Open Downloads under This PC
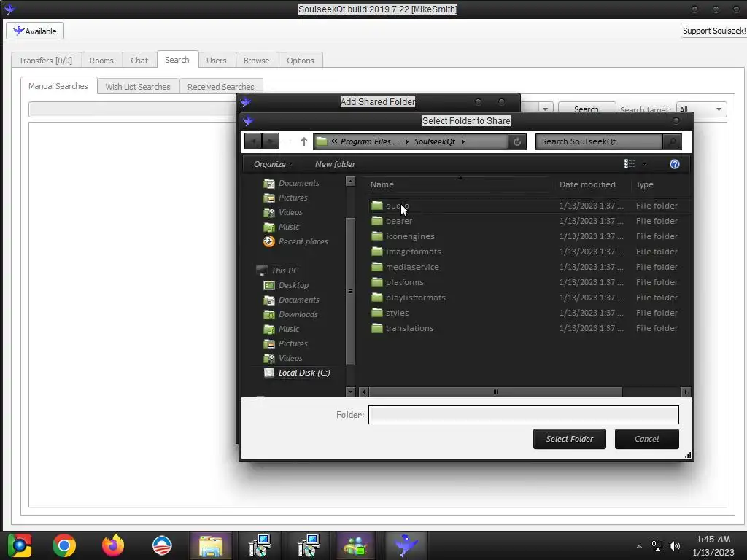The height and width of the screenshot is (560, 747). [290, 314]
